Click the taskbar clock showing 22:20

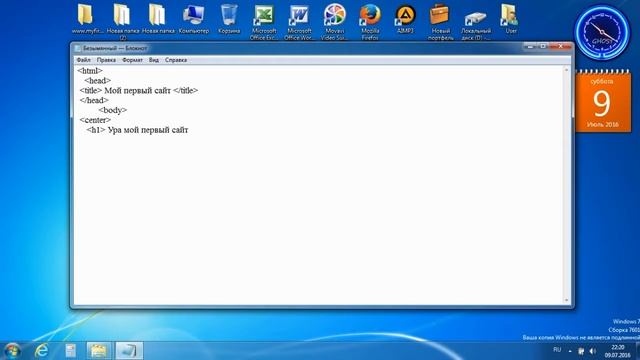coord(618,351)
